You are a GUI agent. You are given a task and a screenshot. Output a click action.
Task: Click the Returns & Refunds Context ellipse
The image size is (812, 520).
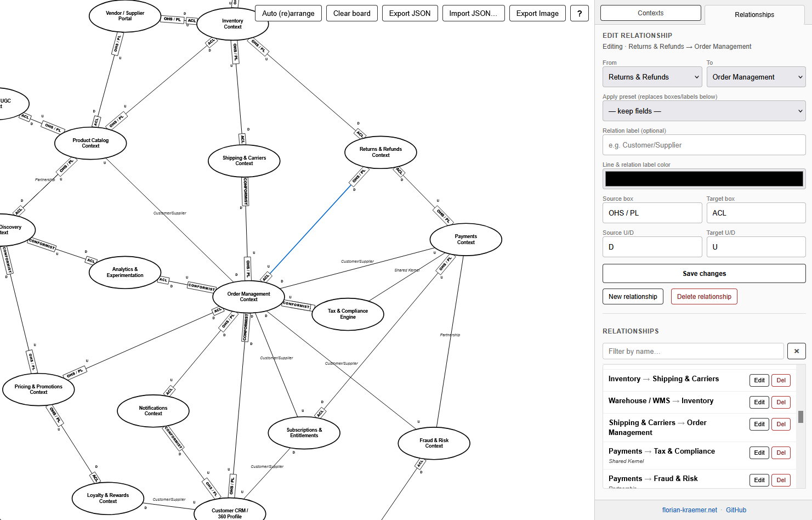381,152
